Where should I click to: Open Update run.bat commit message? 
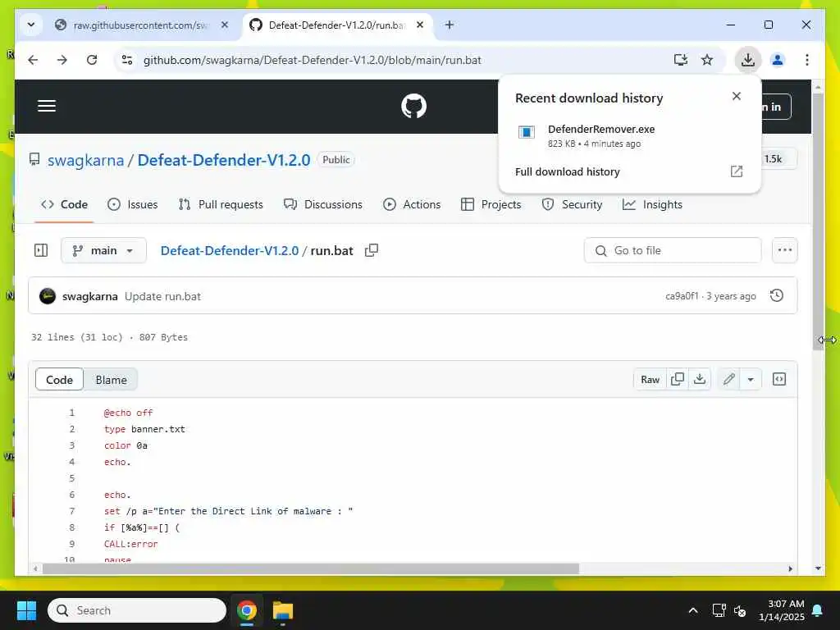pos(163,296)
